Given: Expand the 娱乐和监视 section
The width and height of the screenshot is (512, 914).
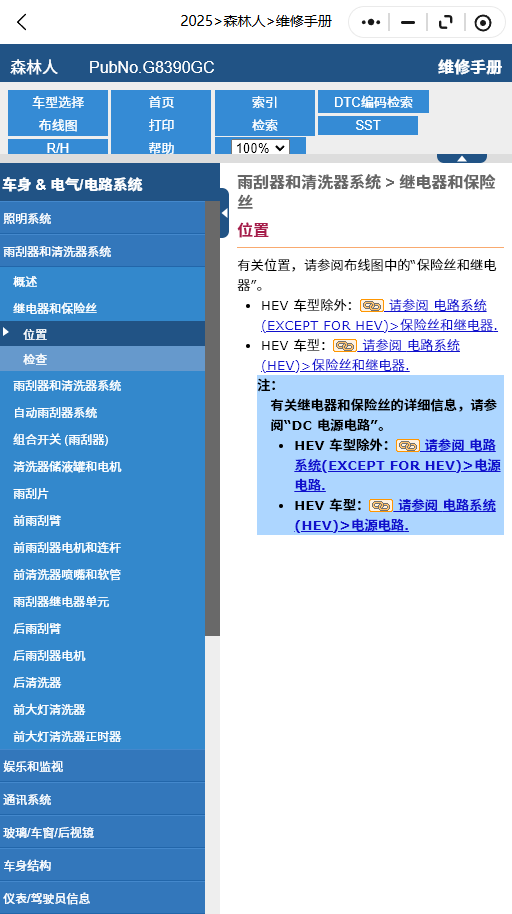Looking at the screenshot, I should pos(102,767).
